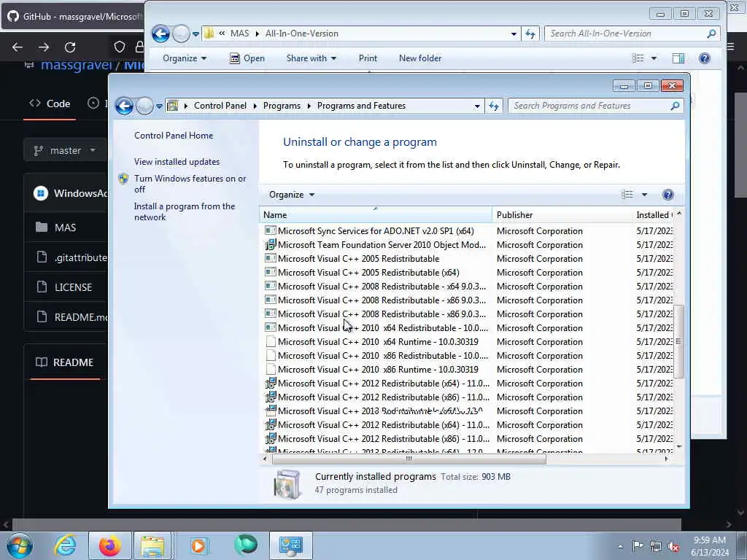Open the MAS folder on GitHub
This screenshot has width=747, height=560.
coord(65,227)
